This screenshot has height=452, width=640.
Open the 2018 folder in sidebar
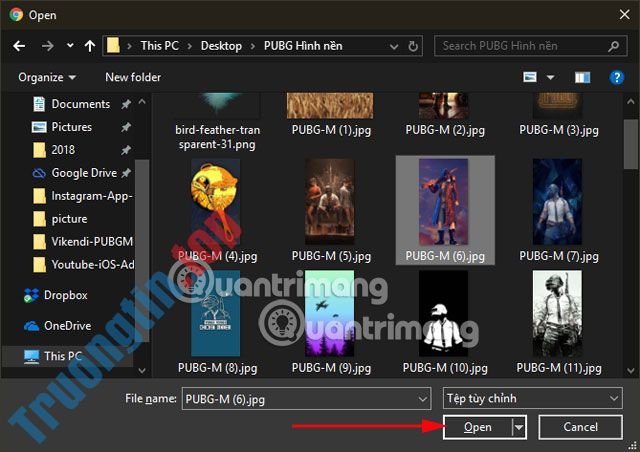click(x=63, y=150)
